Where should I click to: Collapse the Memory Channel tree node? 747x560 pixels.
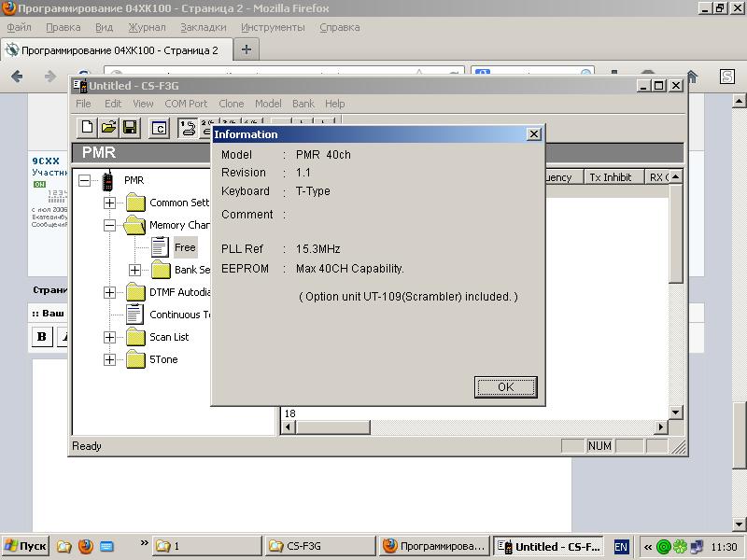(x=109, y=225)
